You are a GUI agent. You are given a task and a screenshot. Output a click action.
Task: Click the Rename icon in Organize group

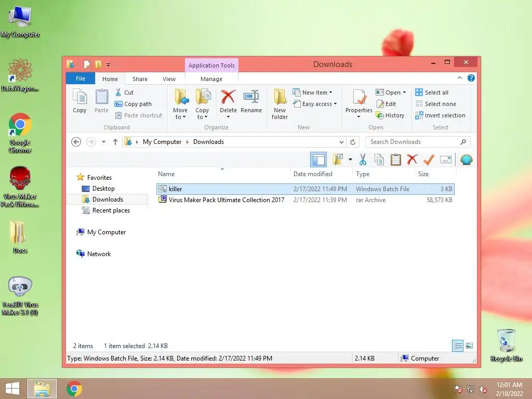click(251, 101)
